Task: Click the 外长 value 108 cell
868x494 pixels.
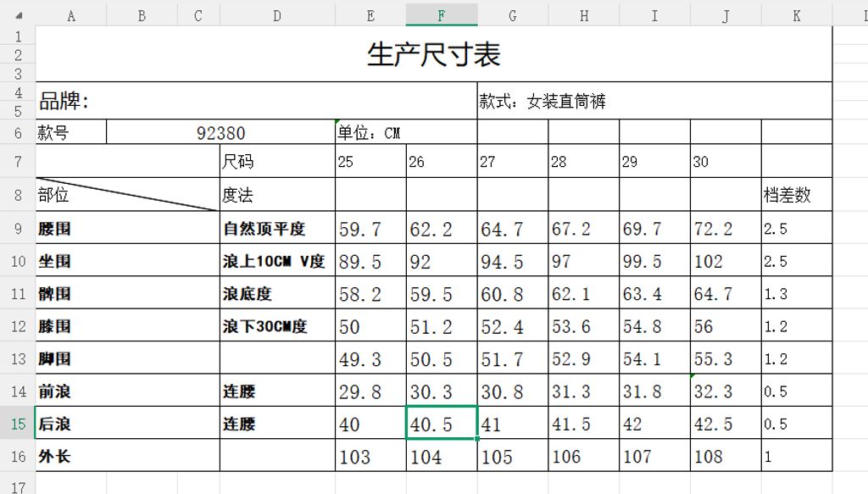Action: click(x=725, y=457)
